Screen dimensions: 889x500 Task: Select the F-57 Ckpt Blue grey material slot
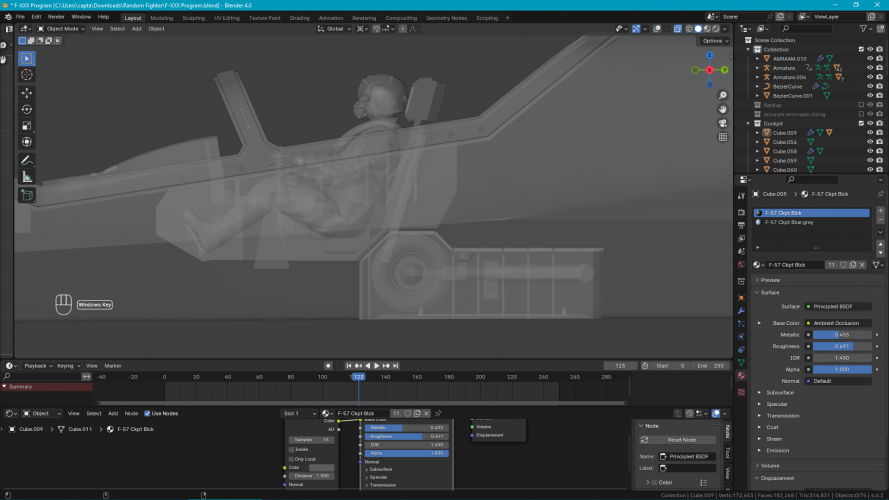[790, 222]
